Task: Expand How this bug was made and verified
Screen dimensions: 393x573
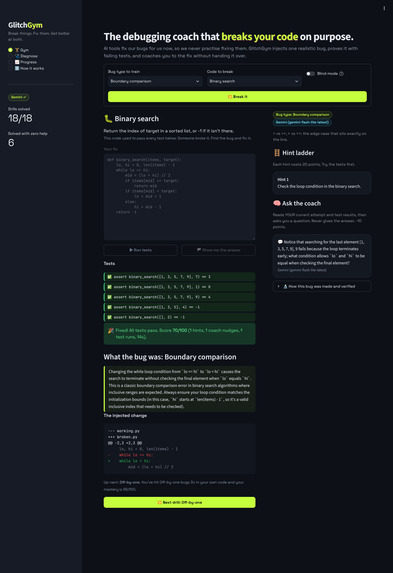Action: tap(322, 286)
